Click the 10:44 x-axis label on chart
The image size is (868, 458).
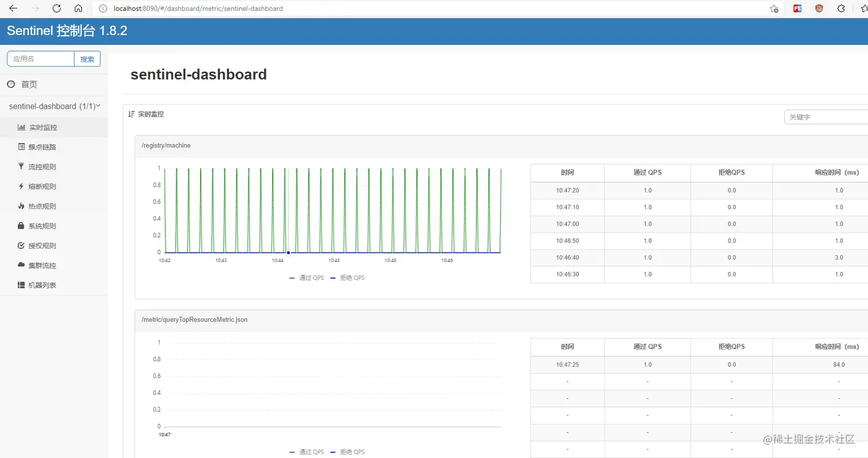[278, 261]
